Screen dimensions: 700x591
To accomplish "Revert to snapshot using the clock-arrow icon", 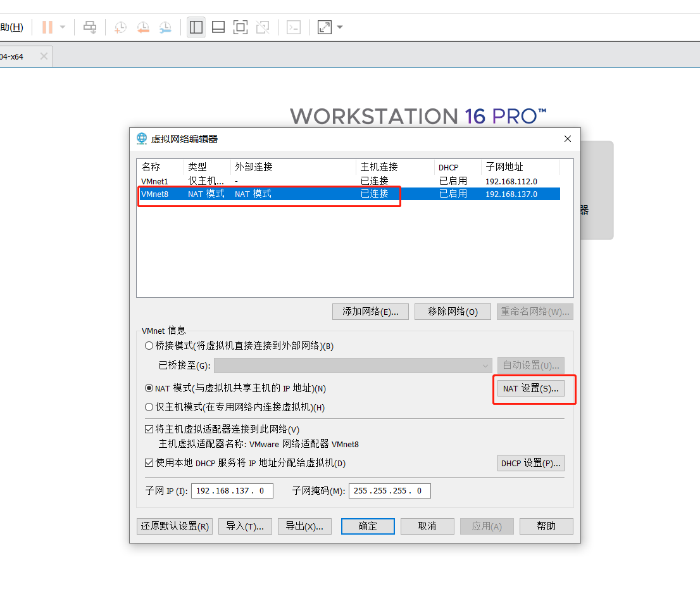I will pos(143,27).
